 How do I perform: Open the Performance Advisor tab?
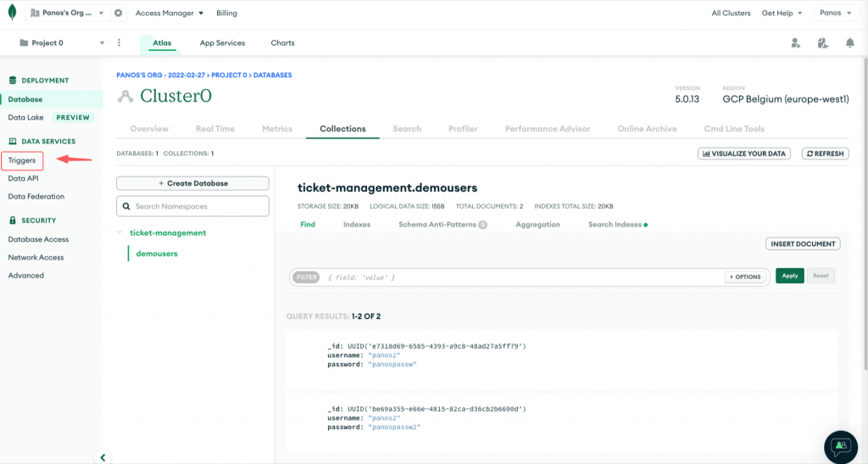548,128
